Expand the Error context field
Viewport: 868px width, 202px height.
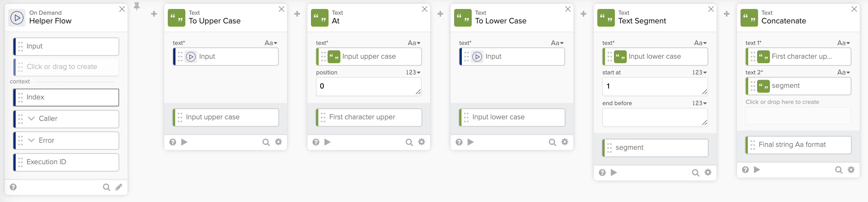pyautogui.click(x=31, y=140)
